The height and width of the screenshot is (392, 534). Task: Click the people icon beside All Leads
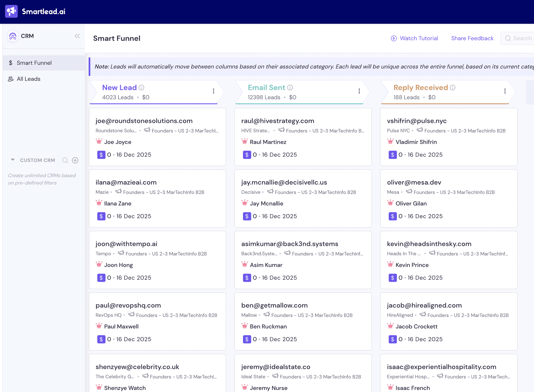click(x=11, y=79)
